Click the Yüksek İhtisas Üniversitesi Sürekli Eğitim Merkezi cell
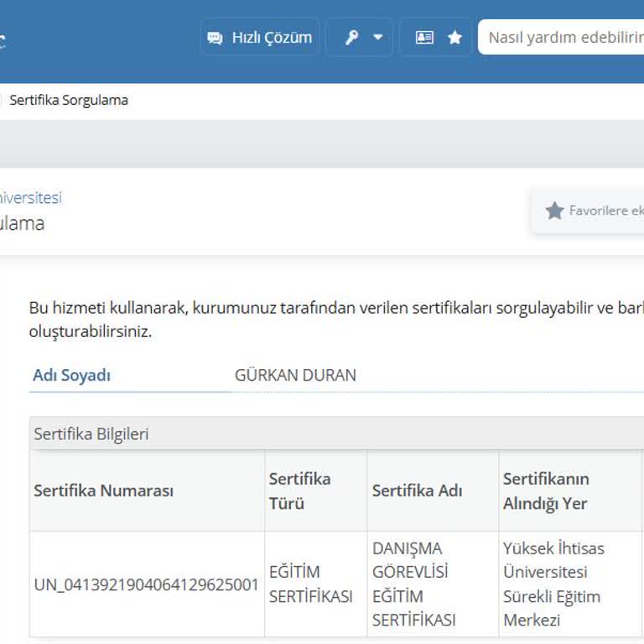644x644 pixels. 570,584
